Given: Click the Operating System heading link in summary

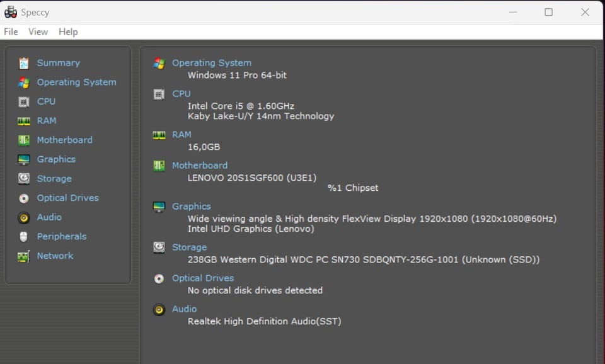Looking at the screenshot, I should point(212,63).
